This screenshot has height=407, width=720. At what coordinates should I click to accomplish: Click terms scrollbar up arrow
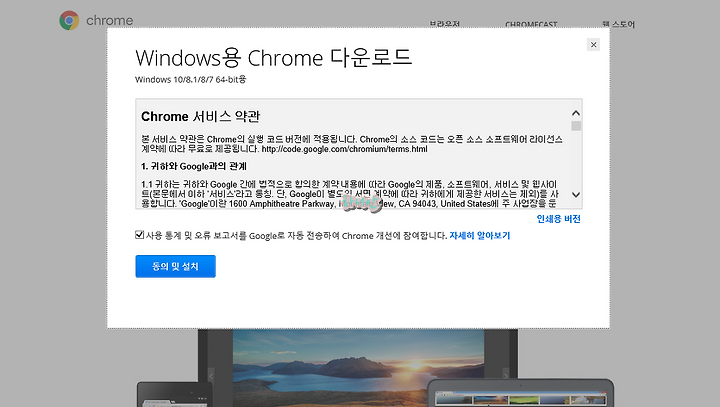point(576,113)
